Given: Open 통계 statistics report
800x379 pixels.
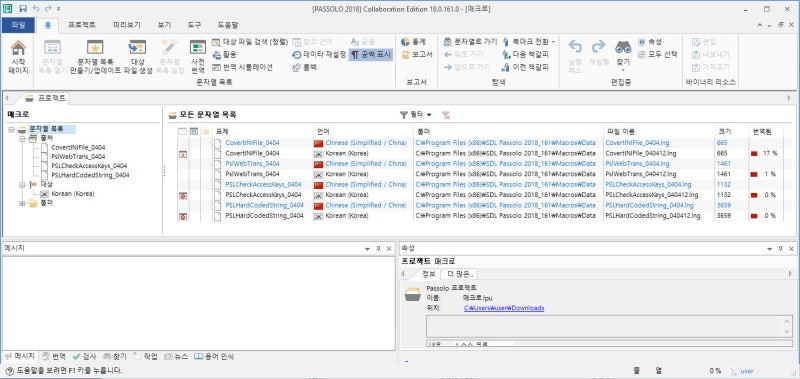Looking at the screenshot, I should tap(413, 42).
